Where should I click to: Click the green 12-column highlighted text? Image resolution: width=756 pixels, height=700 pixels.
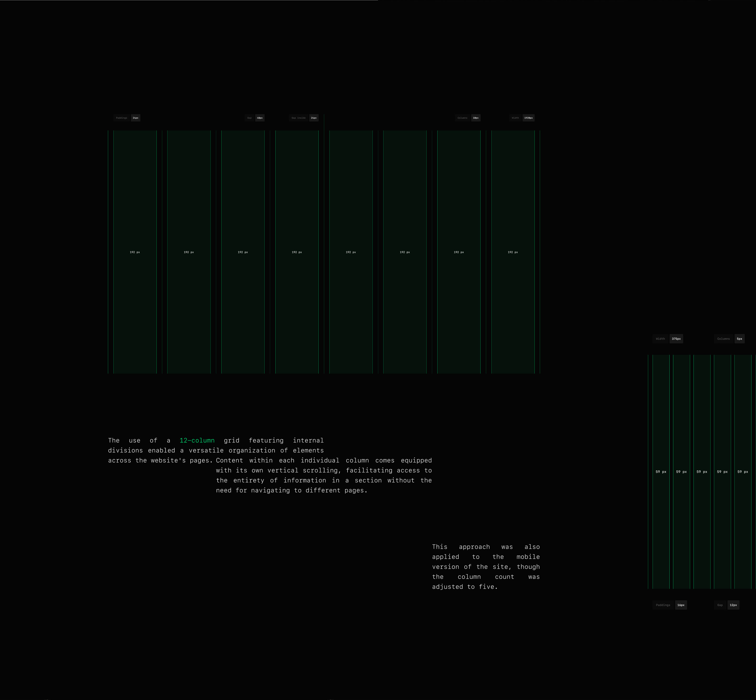[x=197, y=440]
